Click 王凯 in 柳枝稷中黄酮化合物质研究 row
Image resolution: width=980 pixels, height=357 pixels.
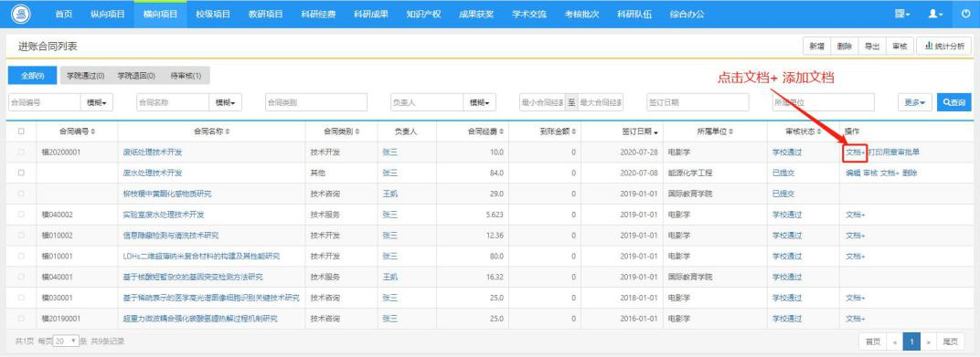[389, 194]
